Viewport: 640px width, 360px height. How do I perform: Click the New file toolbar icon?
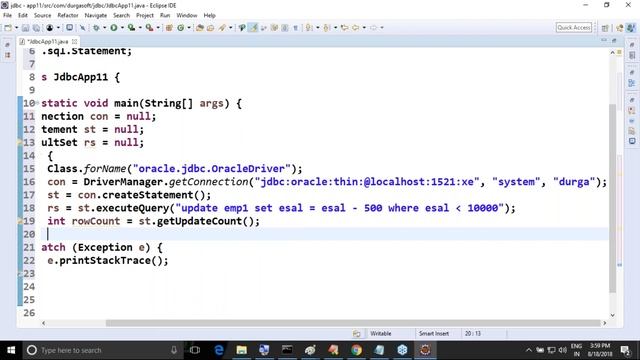click(8, 28)
